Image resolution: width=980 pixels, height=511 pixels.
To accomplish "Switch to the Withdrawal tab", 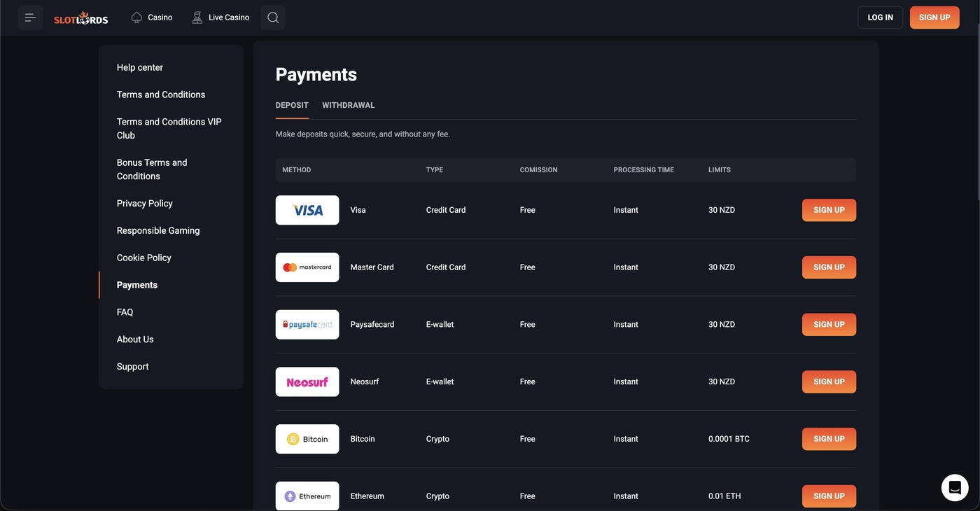I will (x=349, y=106).
